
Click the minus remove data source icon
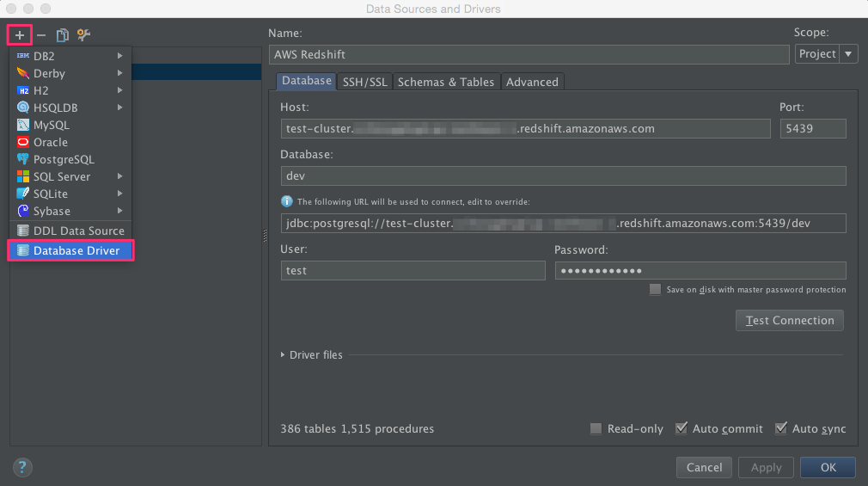pos(41,35)
